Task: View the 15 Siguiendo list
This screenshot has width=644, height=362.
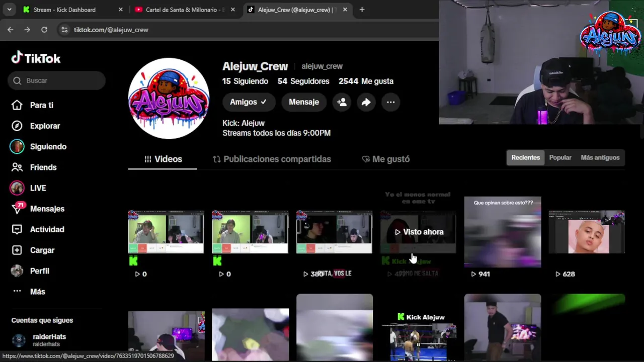Action: 245,81
